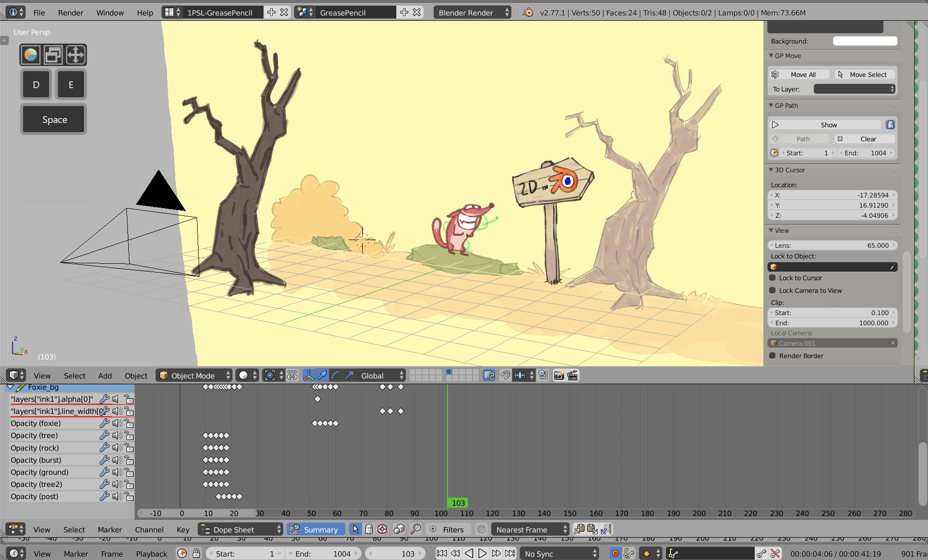928x560 pixels.
Task: Open the Dope Sheet mode dropdown
Action: 241,530
